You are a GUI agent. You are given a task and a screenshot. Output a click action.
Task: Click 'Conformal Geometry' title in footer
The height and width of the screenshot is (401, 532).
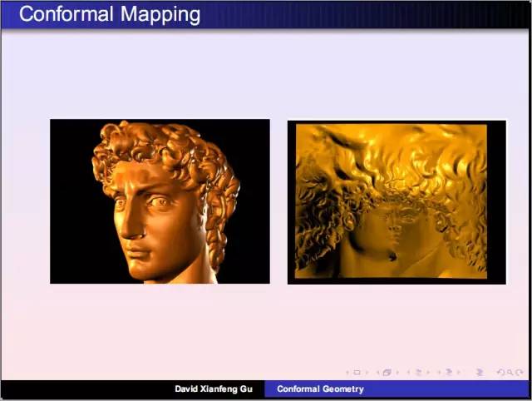coord(320,389)
